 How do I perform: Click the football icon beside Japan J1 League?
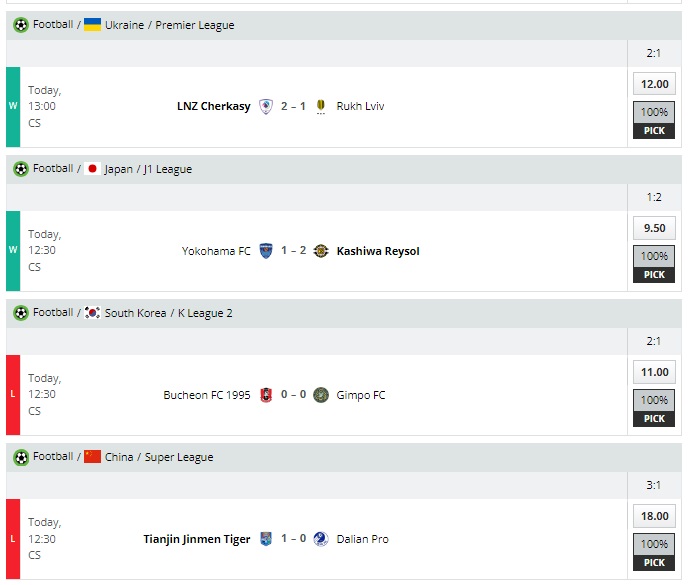click(x=21, y=169)
